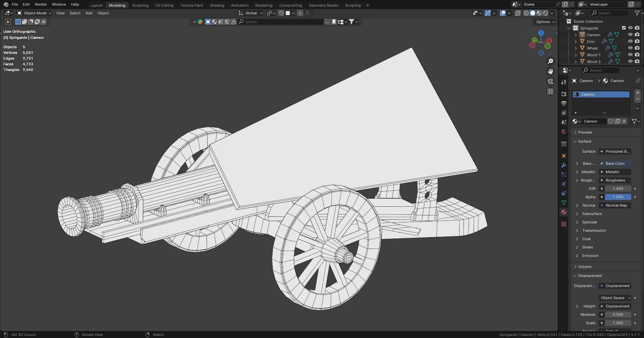644x338 pixels.
Task: Open the Modifiers properties tab
Action: click(564, 165)
